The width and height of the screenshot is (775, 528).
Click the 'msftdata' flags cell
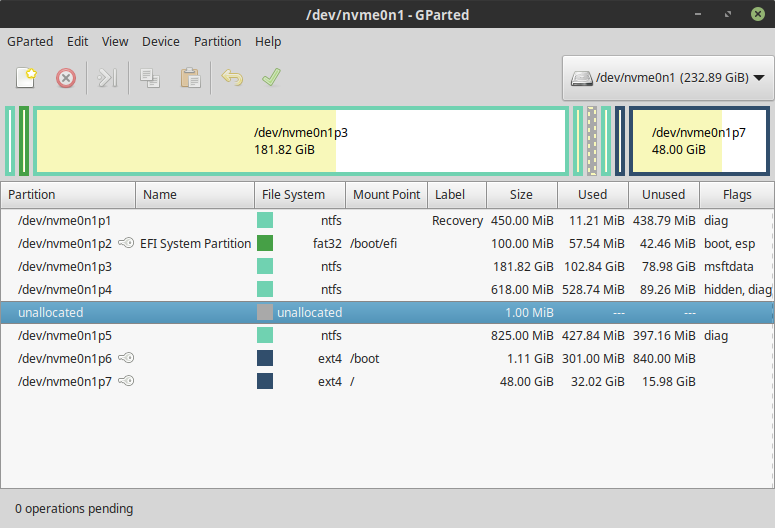(x=729, y=266)
